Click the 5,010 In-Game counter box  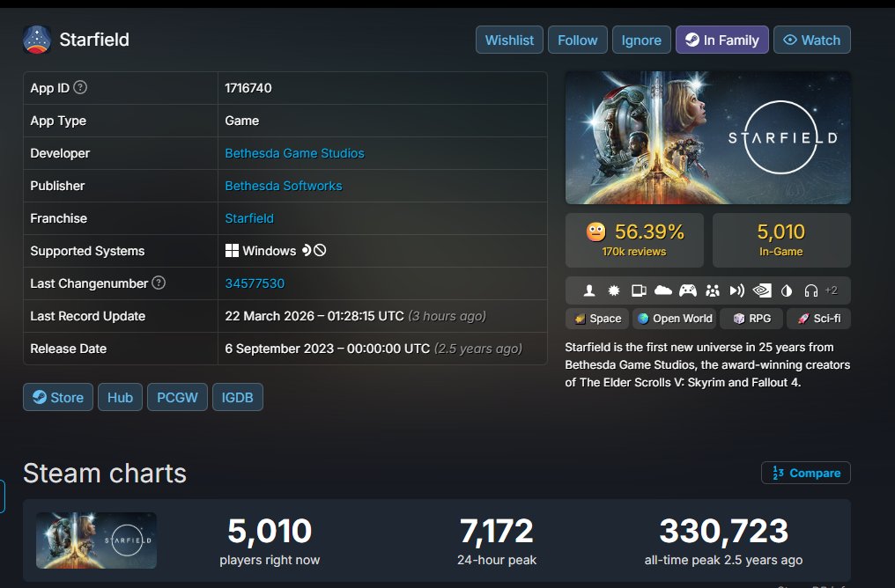click(x=781, y=240)
